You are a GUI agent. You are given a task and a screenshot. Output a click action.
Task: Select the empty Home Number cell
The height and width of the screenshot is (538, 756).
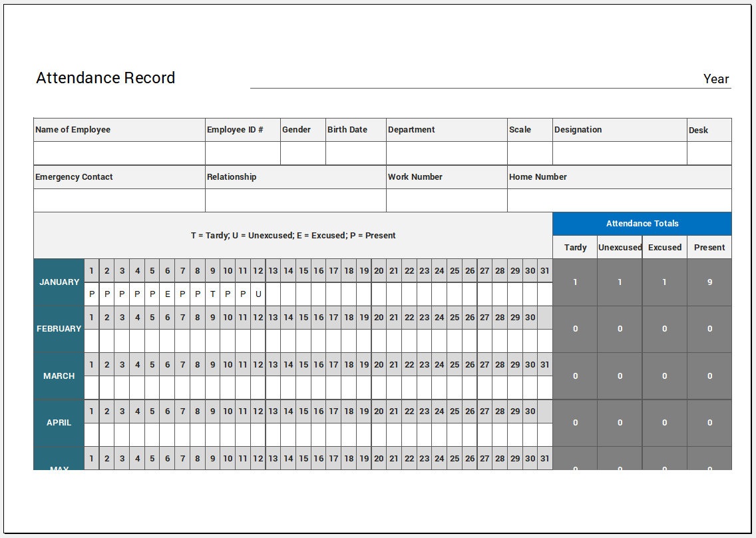(x=619, y=200)
